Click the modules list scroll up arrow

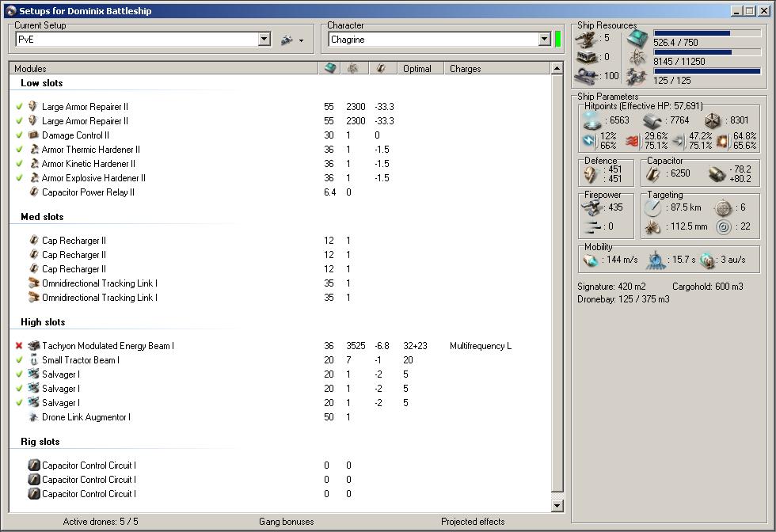click(557, 68)
